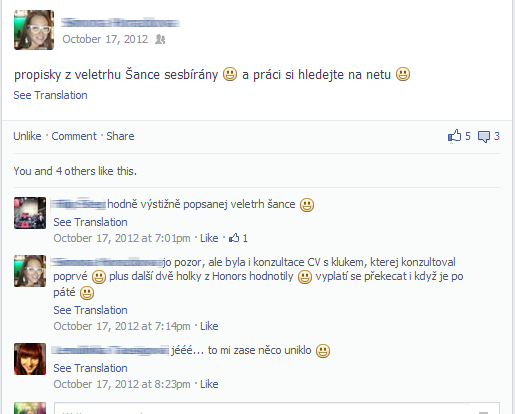Screen dimensions: 515x414
Task: Expand See Translation under first comment
Action: point(90,222)
